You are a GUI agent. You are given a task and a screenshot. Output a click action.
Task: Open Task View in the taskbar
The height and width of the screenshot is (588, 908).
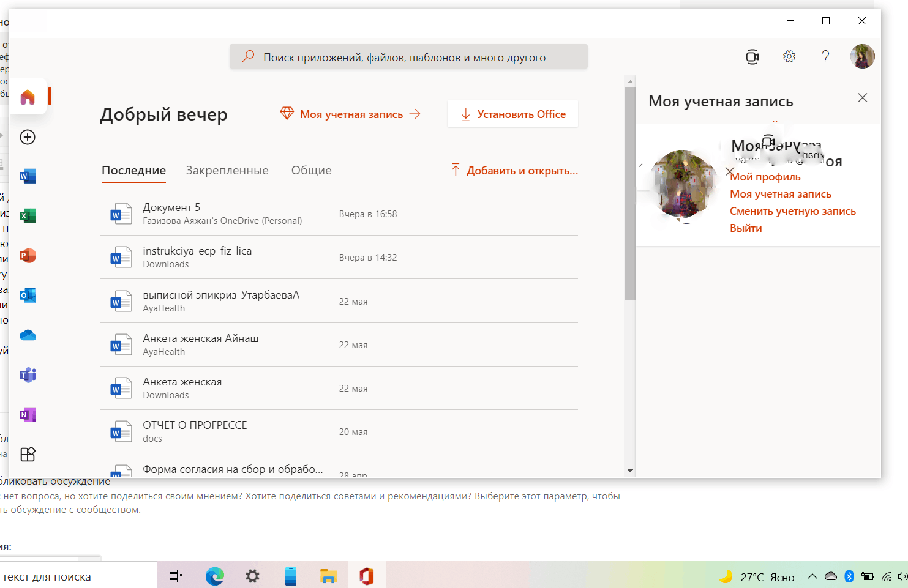click(176, 576)
